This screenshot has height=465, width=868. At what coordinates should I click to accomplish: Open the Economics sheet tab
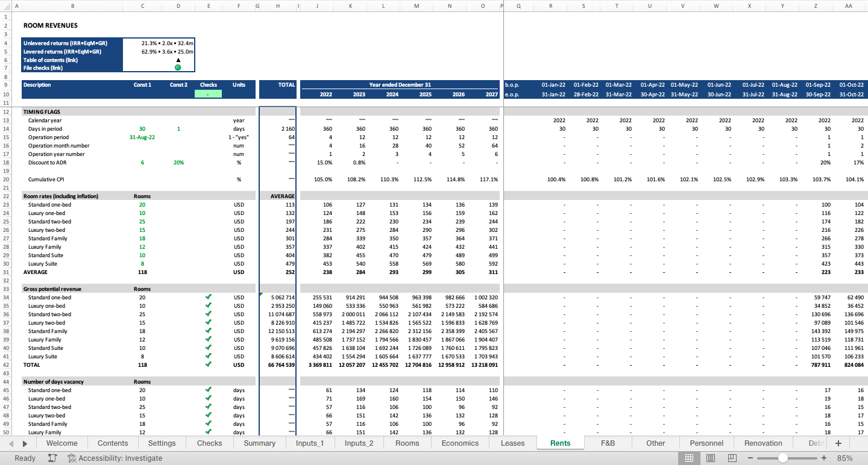point(460,443)
